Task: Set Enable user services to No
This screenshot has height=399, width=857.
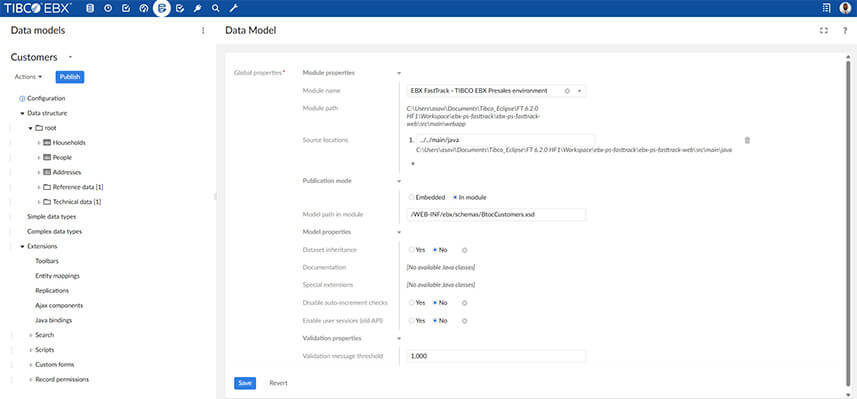Action: 435,321
